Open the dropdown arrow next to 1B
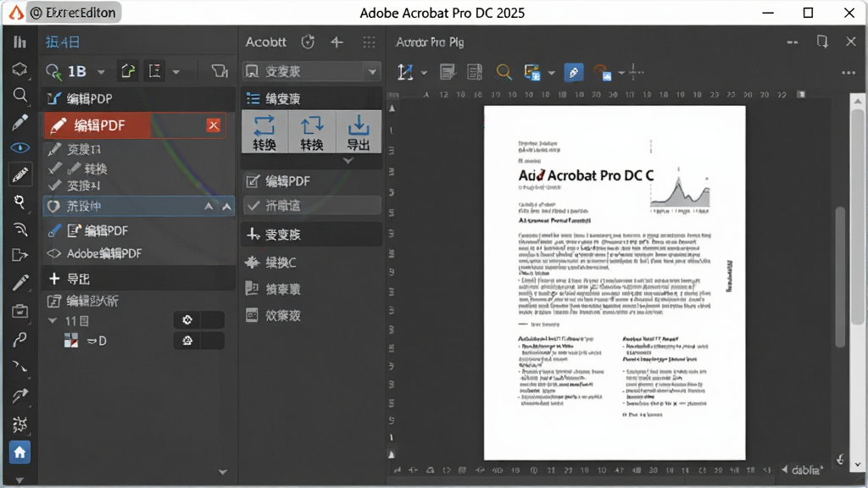 [101, 72]
